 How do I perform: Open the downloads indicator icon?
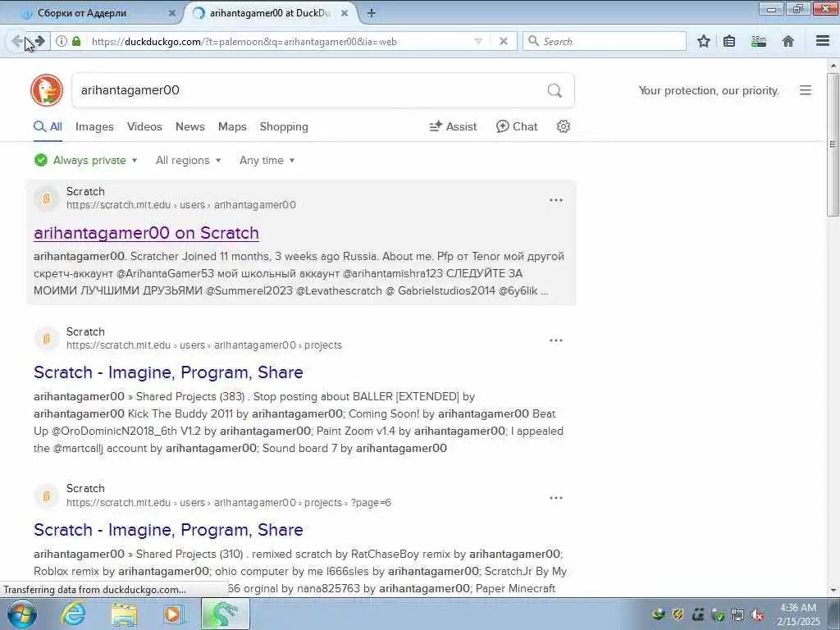point(759,41)
